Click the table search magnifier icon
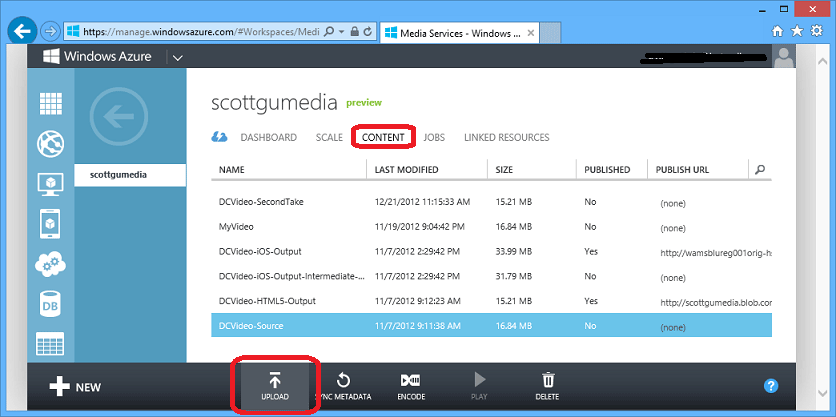The width and height of the screenshot is (836, 417). tap(760, 170)
